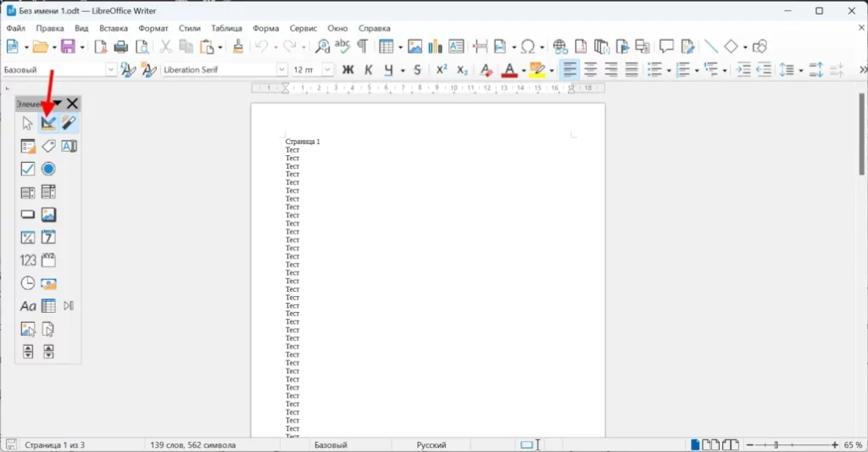The height and width of the screenshot is (452, 868).
Task: Open the Элементы toolbar dropdown arrow
Action: [x=58, y=103]
